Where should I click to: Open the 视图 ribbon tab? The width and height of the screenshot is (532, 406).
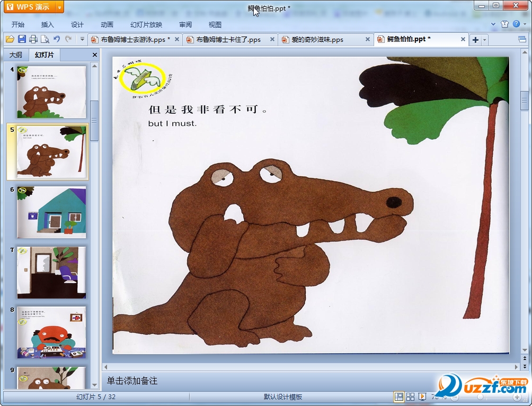pos(215,25)
